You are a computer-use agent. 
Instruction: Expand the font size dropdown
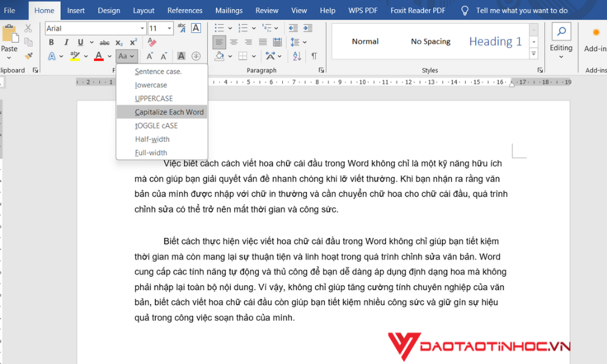pyautogui.click(x=168, y=28)
